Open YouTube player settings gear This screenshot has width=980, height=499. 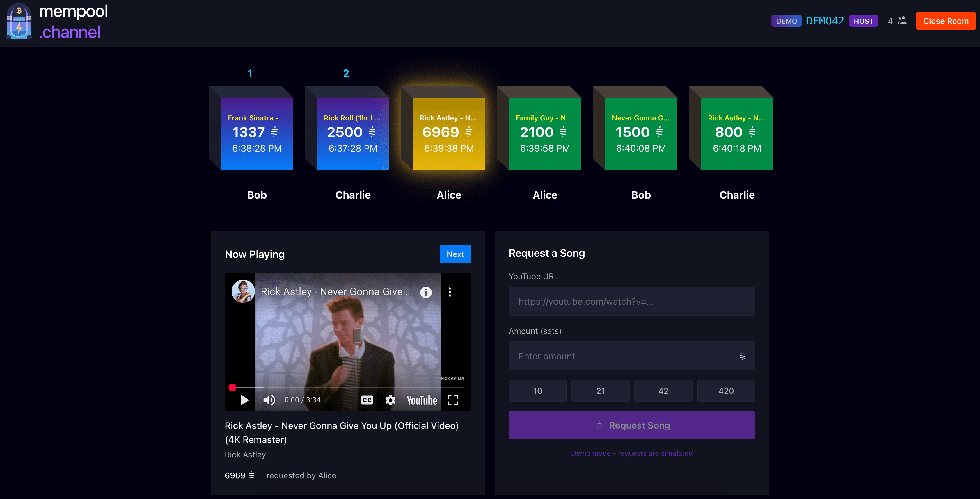(x=390, y=400)
